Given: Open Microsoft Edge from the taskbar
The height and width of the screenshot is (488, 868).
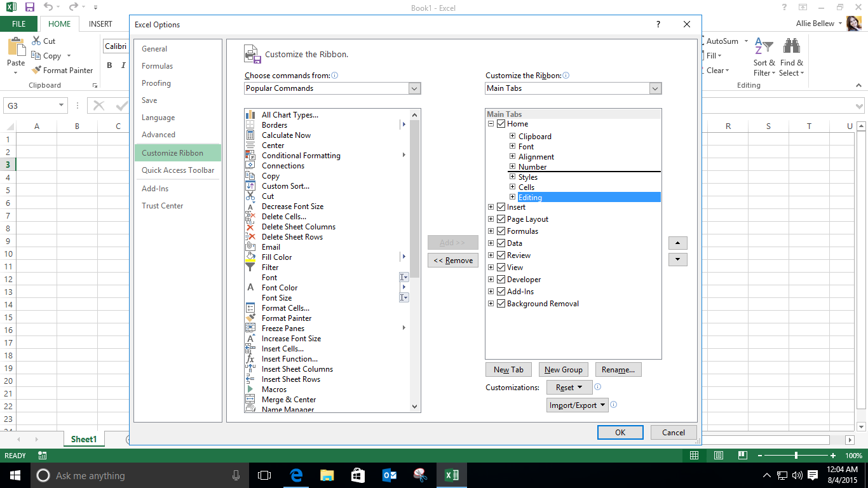Looking at the screenshot, I should pyautogui.click(x=296, y=475).
